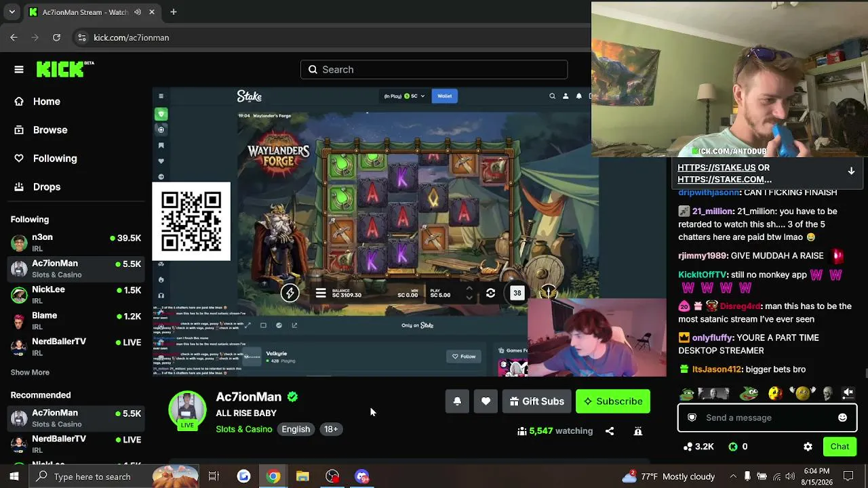Reload the Kick page
The height and width of the screenshot is (488, 868).
point(56,38)
